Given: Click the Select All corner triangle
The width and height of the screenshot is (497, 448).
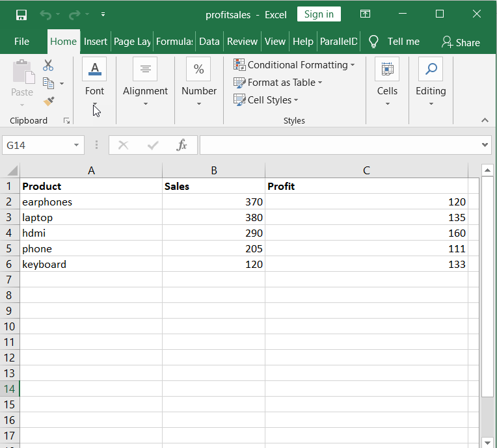Looking at the screenshot, I should tap(12, 171).
